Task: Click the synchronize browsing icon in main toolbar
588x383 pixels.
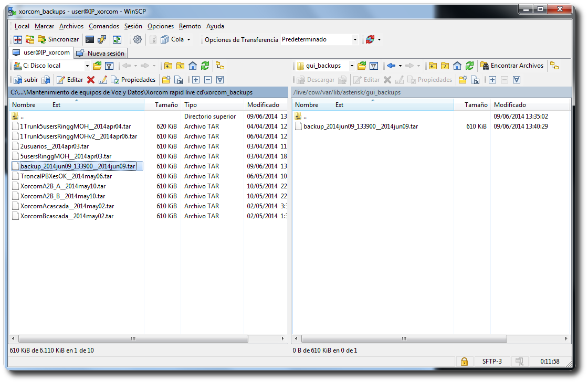Action: tap(29, 39)
